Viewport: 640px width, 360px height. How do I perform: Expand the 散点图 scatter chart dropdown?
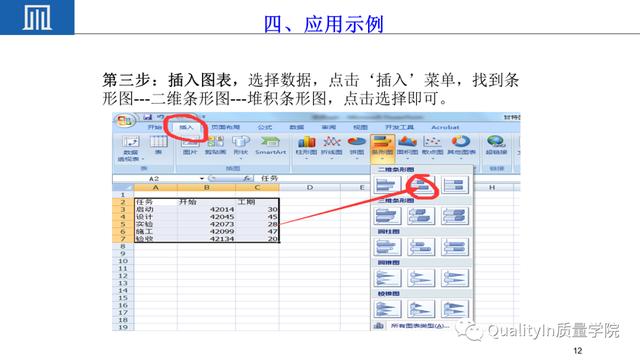click(433, 159)
